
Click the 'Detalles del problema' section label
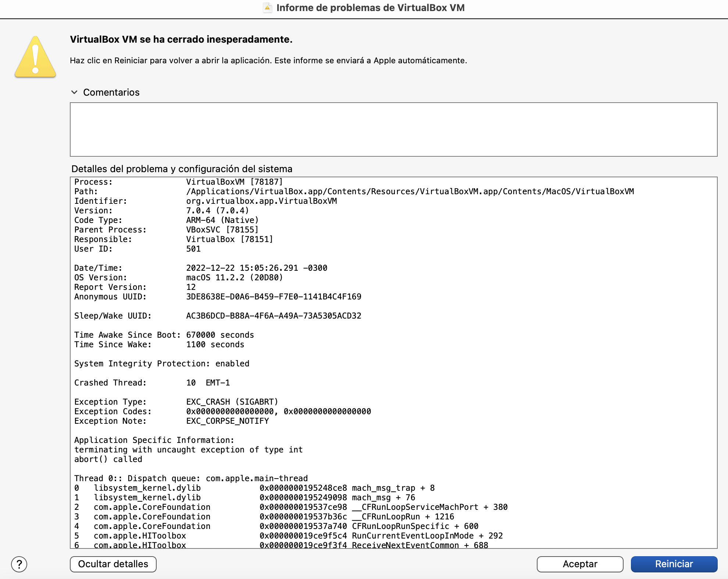(x=182, y=169)
